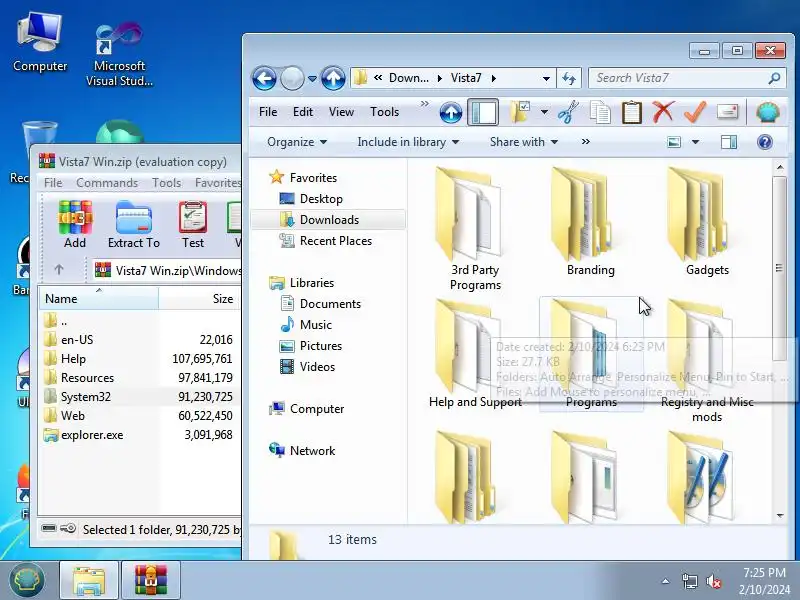Sort WinRAR list by Size column

(199, 298)
